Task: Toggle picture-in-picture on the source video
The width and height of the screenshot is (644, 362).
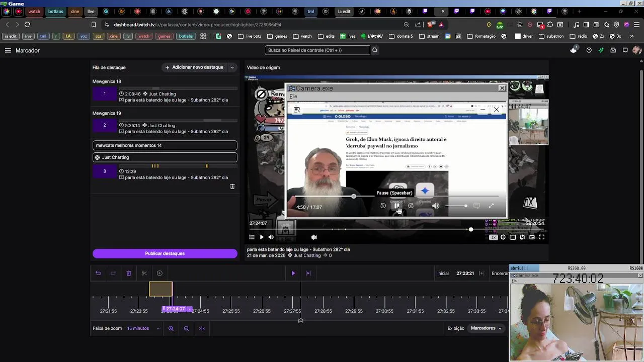Action: [x=532, y=237]
